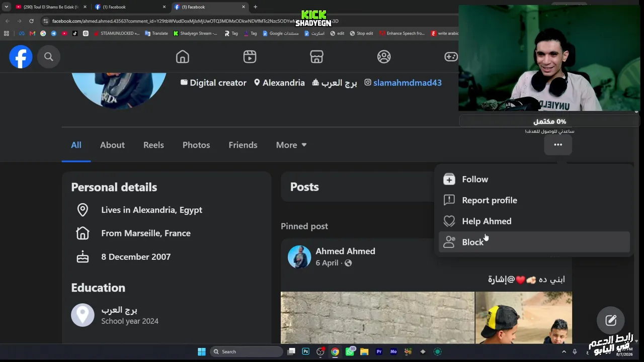Image resolution: width=644 pixels, height=362 pixels.
Task: Switch to Chrome in the taskbar
Action: click(335, 351)
